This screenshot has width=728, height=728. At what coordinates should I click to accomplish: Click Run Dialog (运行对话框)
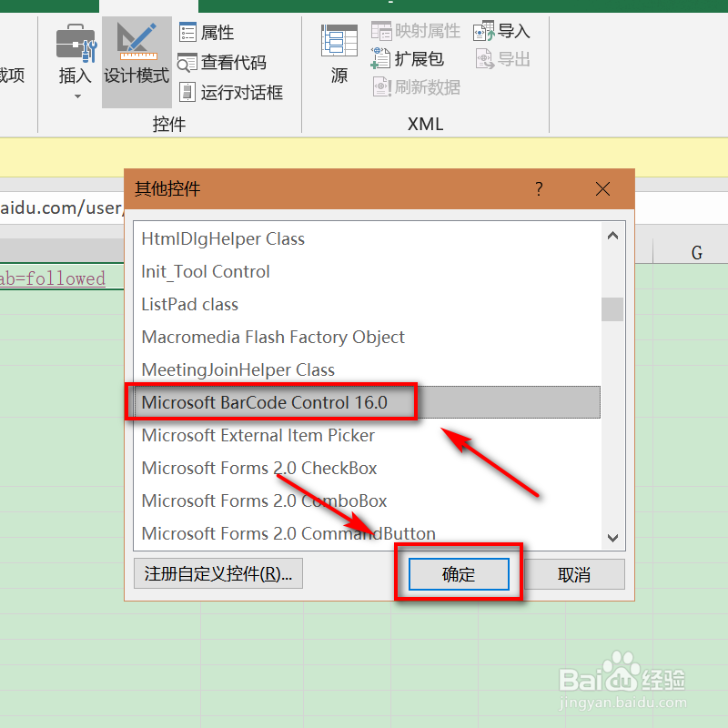231,93
